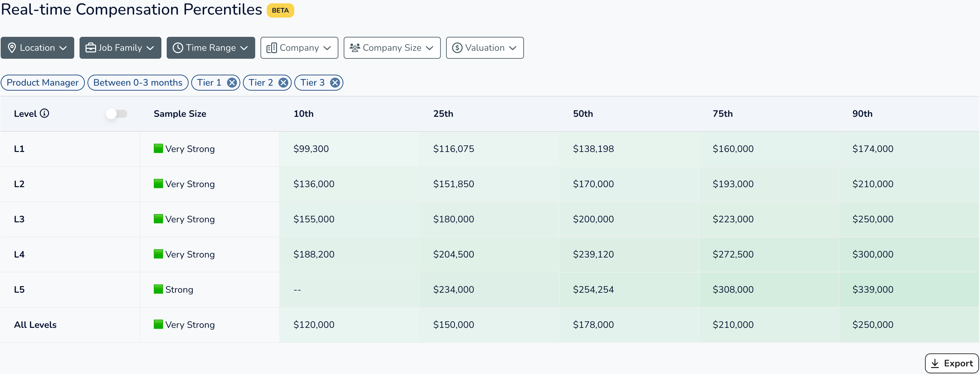Select the L5 level row label
Image resolution: width=980 pixels, height=374 pixels.
[x=19, y=289]
